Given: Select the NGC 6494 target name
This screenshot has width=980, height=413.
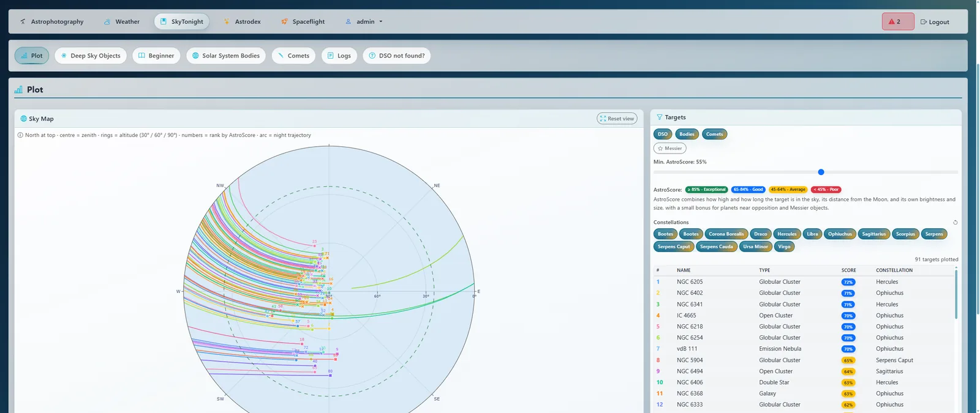Looking at the screenshot, I should tap(690, 371).
